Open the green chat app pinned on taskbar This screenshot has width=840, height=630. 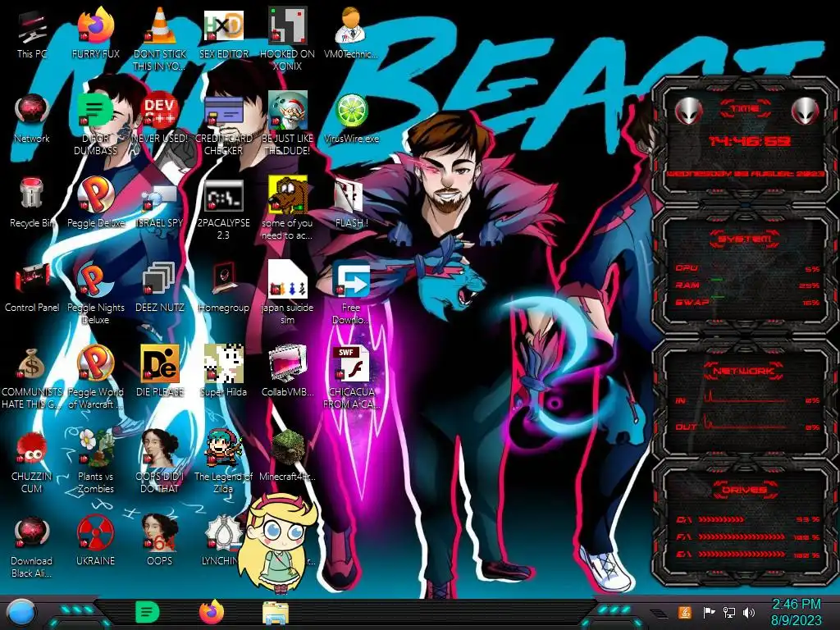pyautogui.click(x=147, y=612)
